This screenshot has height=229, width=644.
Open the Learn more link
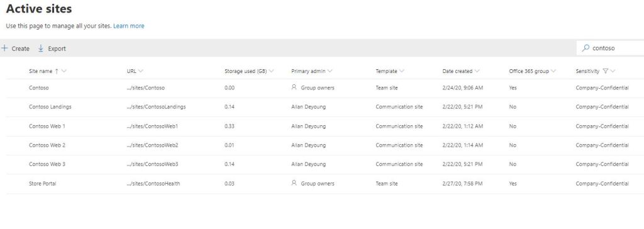click(128, 26)
